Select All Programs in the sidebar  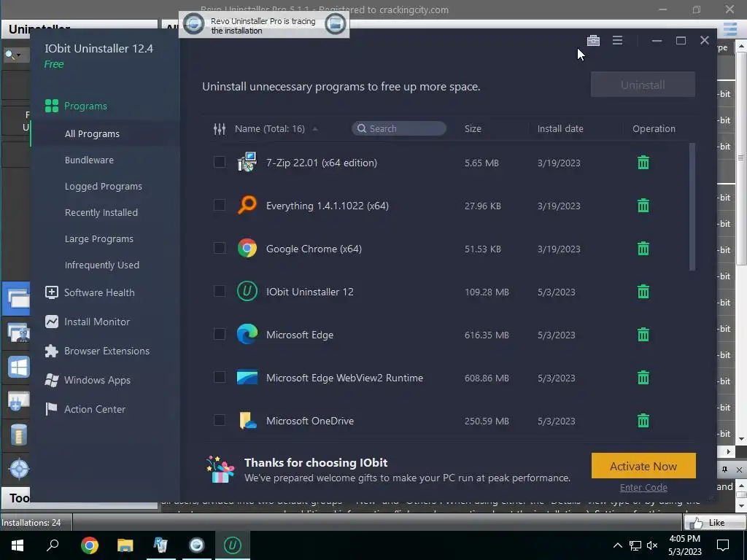tap(92, 134)
